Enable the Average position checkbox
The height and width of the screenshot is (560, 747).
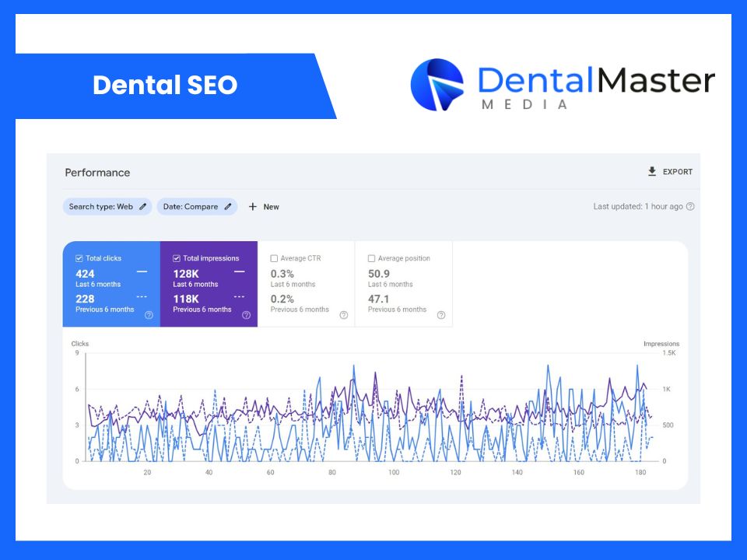pos(371,258)
